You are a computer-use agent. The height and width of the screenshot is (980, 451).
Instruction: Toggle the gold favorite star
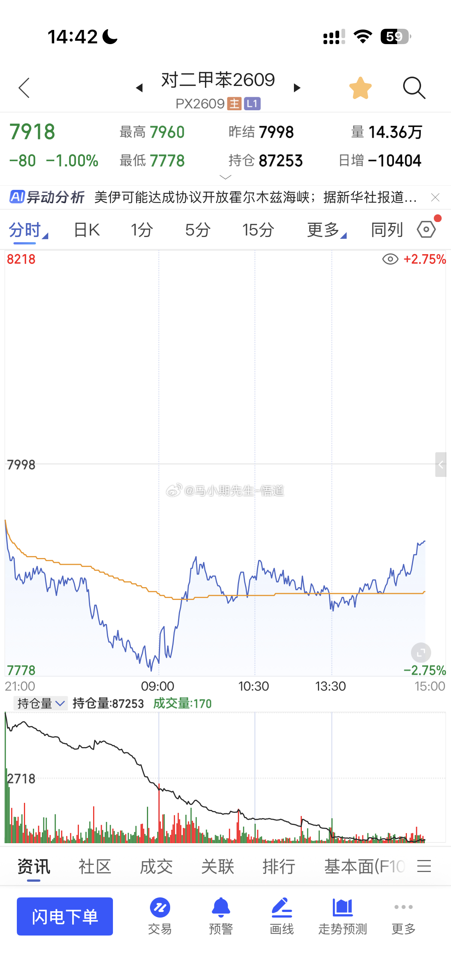click(360, 88)
